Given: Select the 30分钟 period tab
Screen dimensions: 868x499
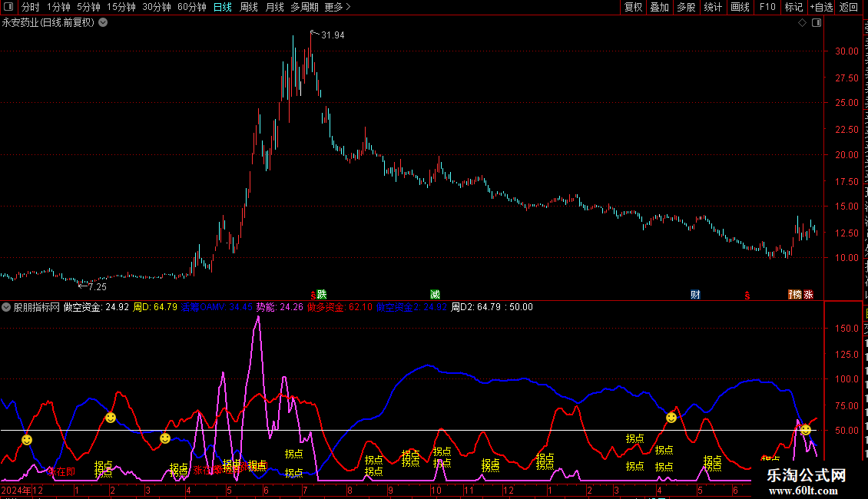Looking at the screenshot, I should (x=157, y=7).
